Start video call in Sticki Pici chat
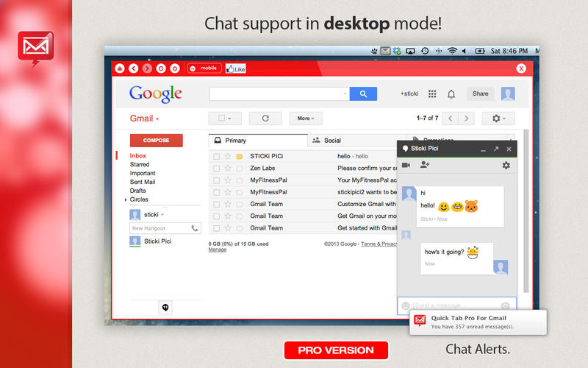The width and height of the screenshot is (588, 368). click(406, 165)
